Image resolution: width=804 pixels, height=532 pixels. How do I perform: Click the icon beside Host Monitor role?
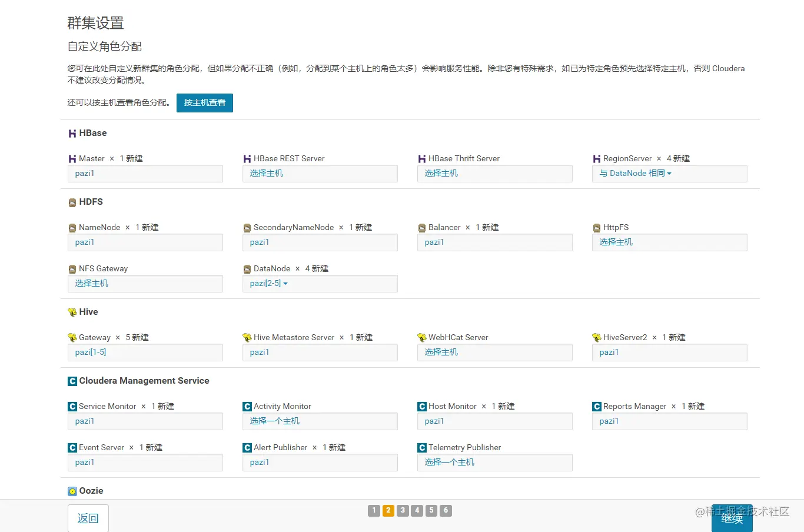[422, 407]
